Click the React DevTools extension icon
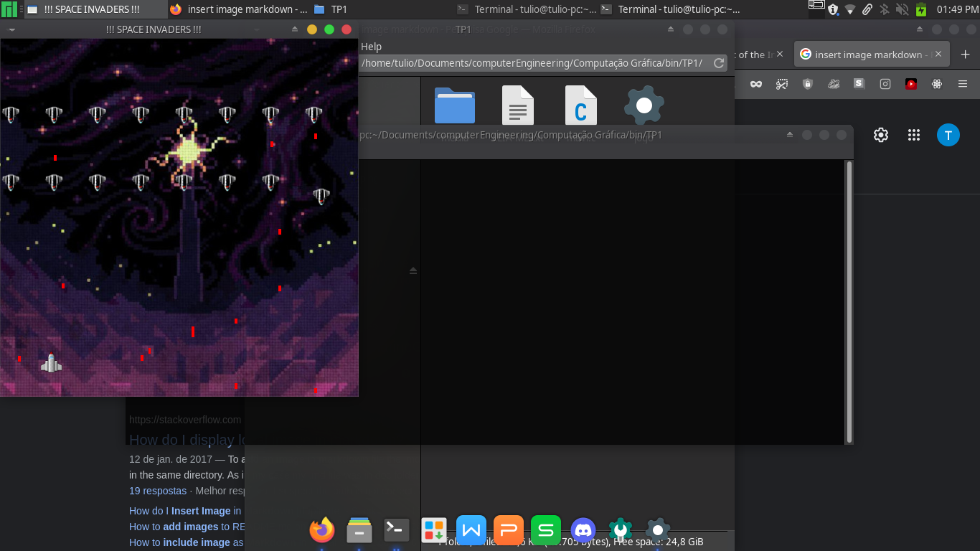This screenshot has width=980, height=551. (937, 84)
